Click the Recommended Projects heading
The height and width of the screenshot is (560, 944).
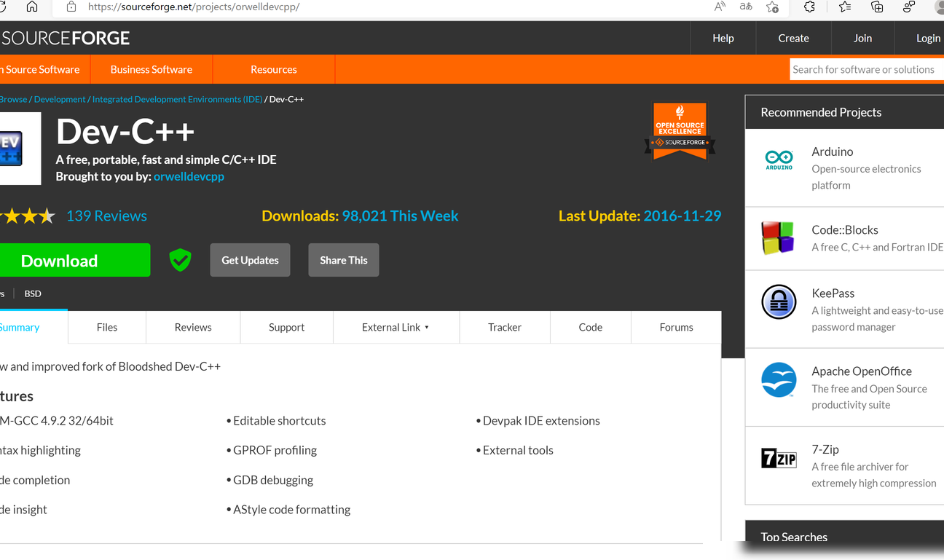tap(821, 112)
